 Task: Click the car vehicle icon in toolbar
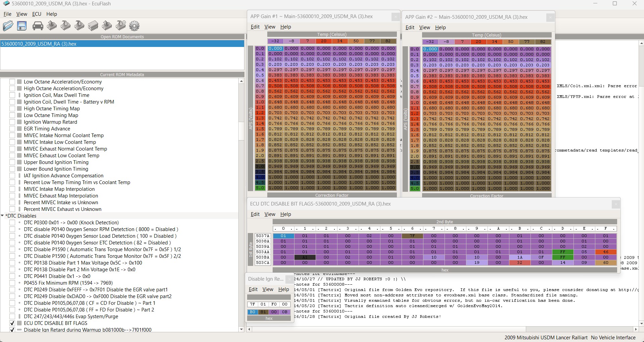(x=38, y=26)
